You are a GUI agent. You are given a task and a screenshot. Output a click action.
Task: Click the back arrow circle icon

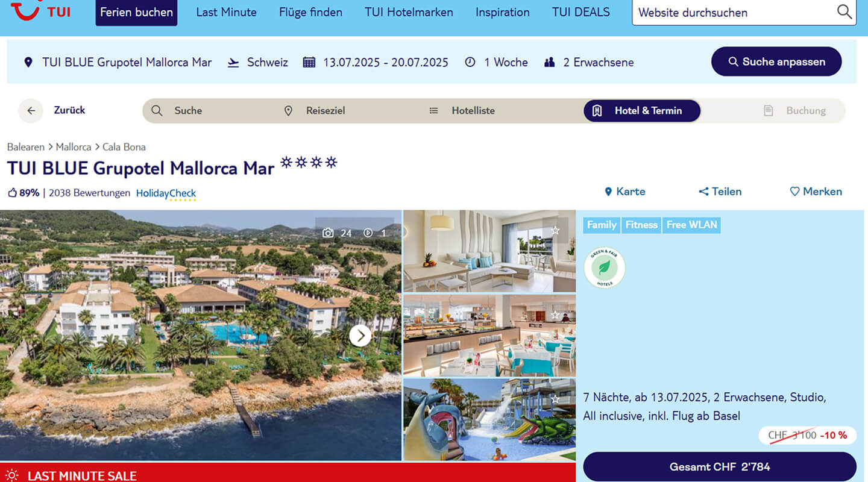pyautogui.click(x=31, y=111)
